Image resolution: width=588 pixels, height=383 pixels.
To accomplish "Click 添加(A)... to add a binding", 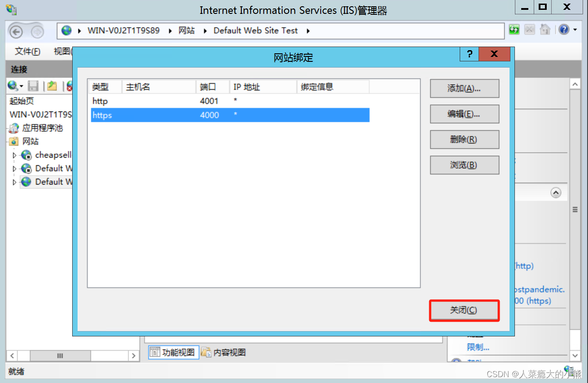I will pyautogui.click(x=465, y=89).
